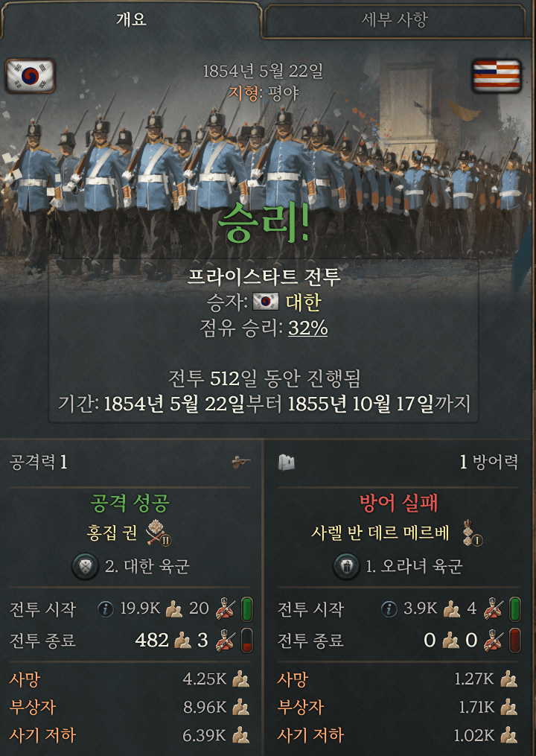The width and height of the screenshot is (536, 756).
Task: Click 사렐 반 데르 메르베 rank insignia icon
Action: point(471,533)
